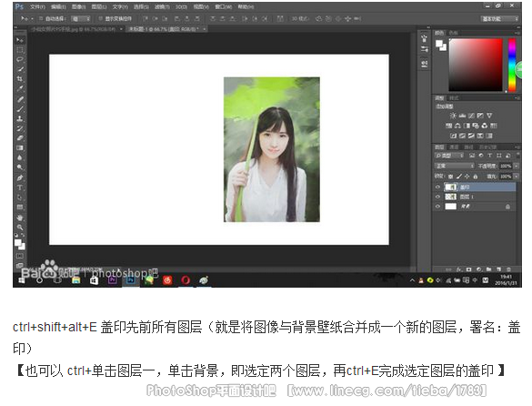Add a Curves adjustment
The image size is (532, 406).
pos(471,116)
